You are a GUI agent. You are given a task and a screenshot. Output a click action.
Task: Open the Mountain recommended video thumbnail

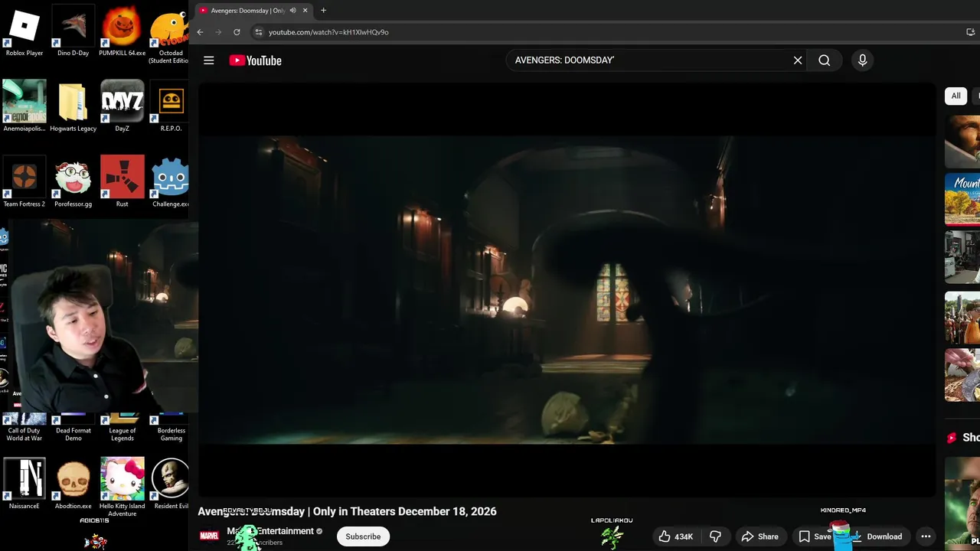tap(962, 200)
